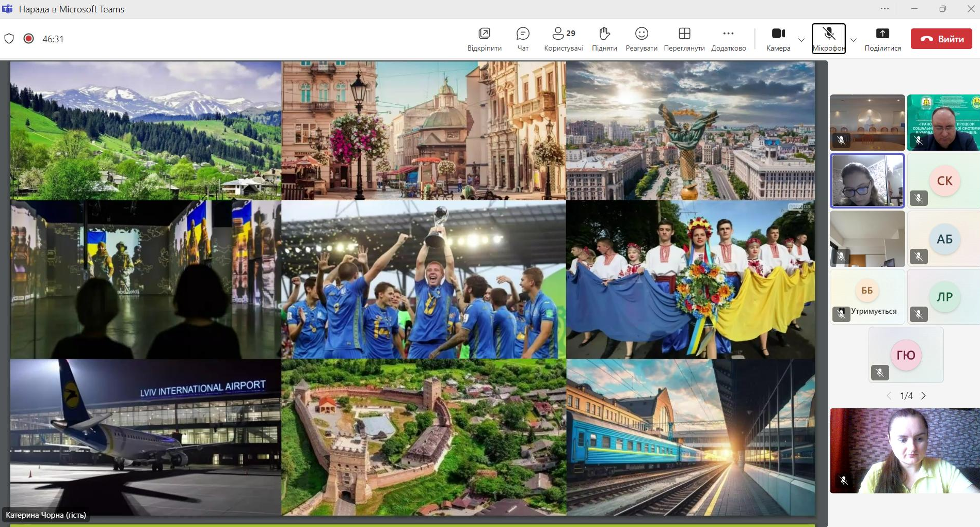Click muted mic icon on СК tile
The image size is (980, 527).
919,198
